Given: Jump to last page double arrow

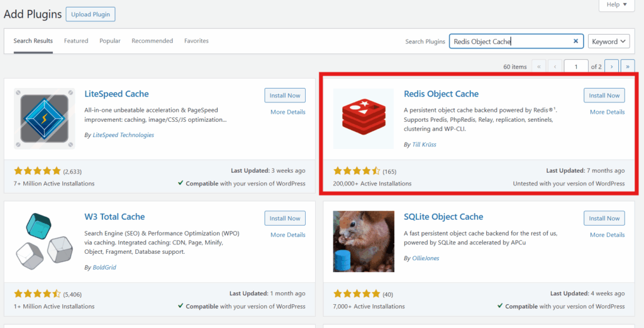Looking at the screenshot, I should [627, 66].
